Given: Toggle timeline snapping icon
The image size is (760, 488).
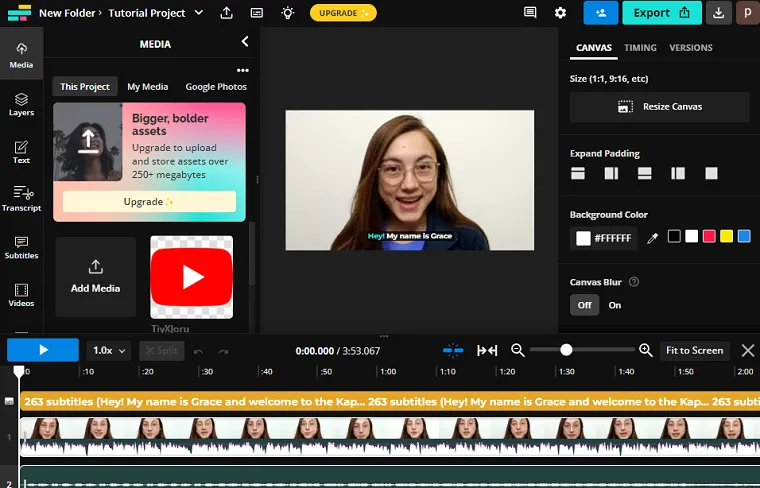Looking at the screenshot, I should pos(453,350).
